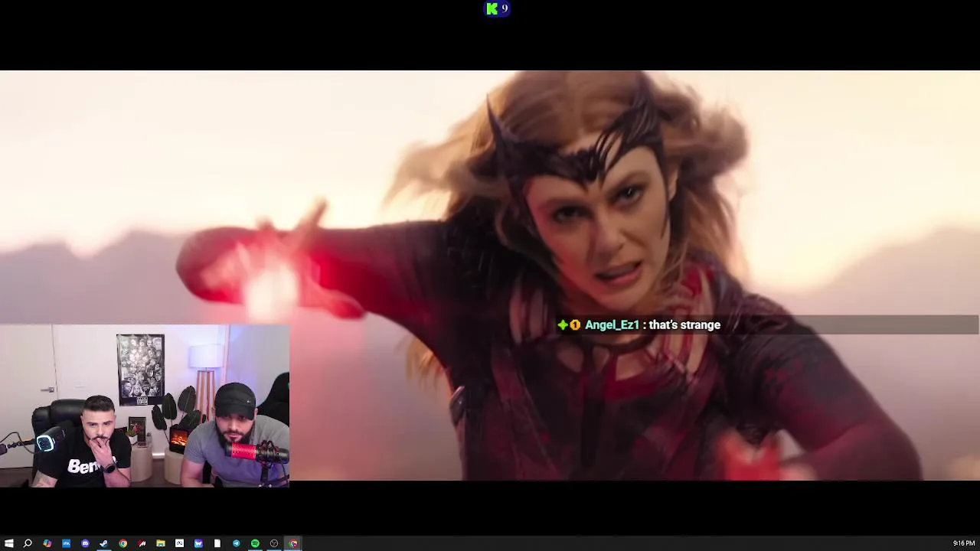Click the main movie video frame
The height and width of the screenshot is (551, 980).
pos(490,275)
